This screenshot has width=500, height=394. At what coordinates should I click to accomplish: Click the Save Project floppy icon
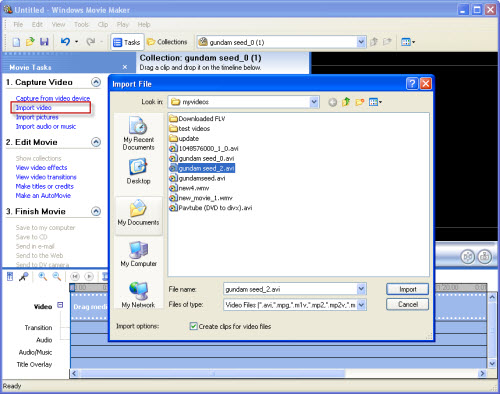click(x=44, y=42)
